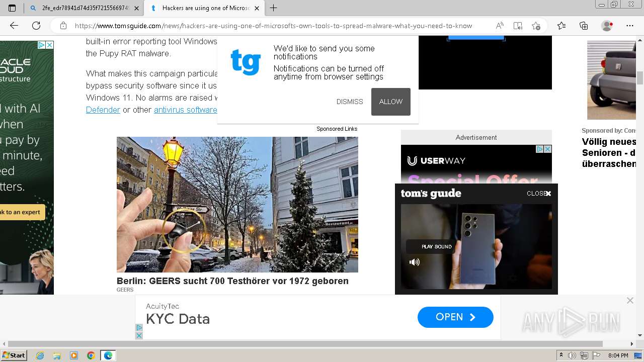The width and height of the screenshot is (644, 362).
Task: Add this page to favorites star icon
Action: coord(536,26)
